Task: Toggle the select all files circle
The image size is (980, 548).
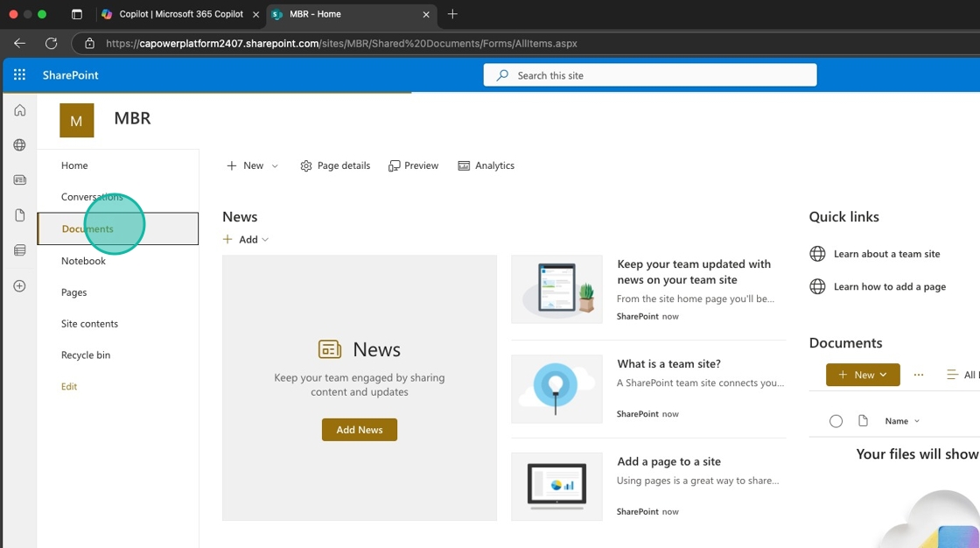Action: tap(836, 421)
